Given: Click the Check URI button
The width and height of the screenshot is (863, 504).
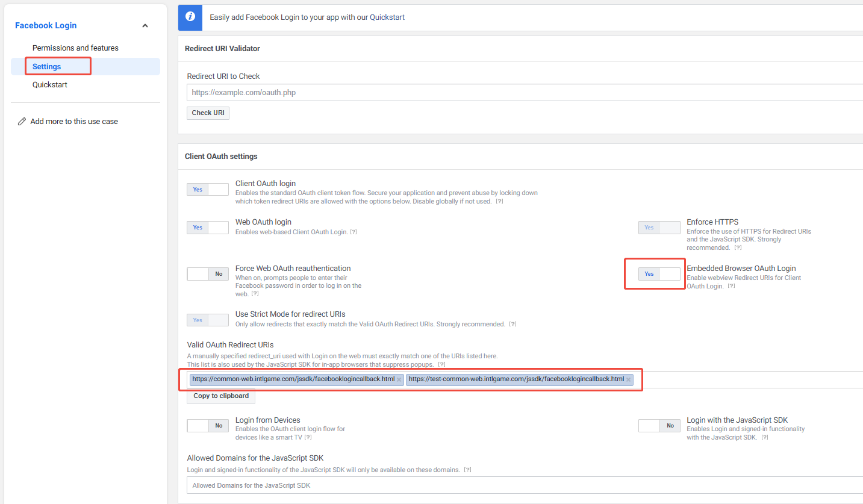Looking at the screenshot, I should point(208,113).
